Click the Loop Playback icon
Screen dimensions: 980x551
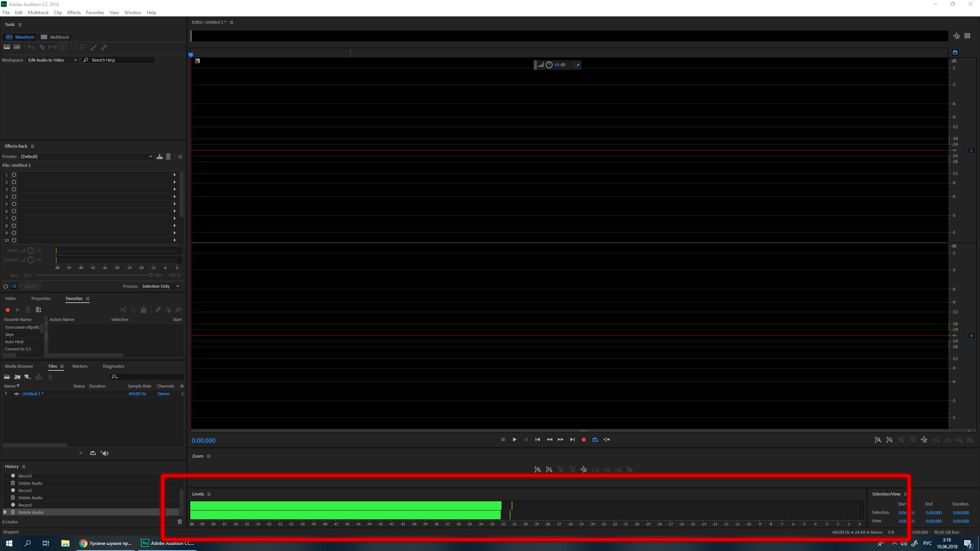595,440
